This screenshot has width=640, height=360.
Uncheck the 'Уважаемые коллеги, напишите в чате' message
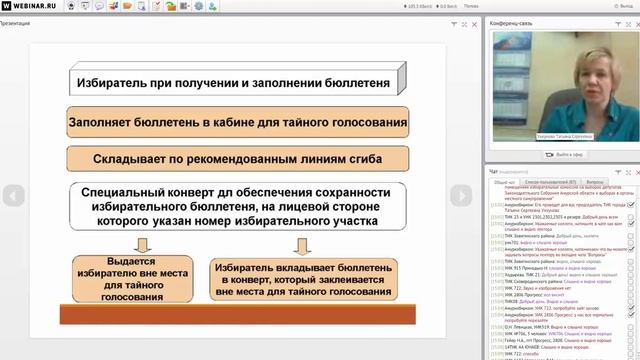click(x=631, y=223)
